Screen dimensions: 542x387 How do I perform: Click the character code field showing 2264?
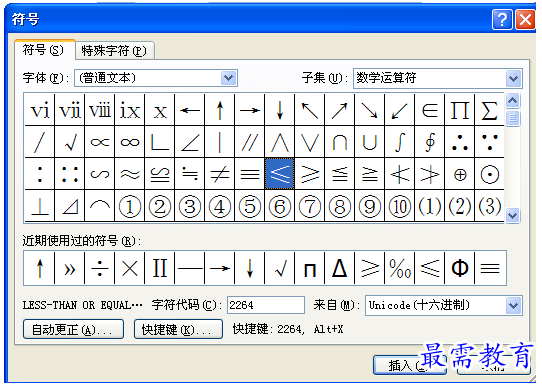(266, 305)
